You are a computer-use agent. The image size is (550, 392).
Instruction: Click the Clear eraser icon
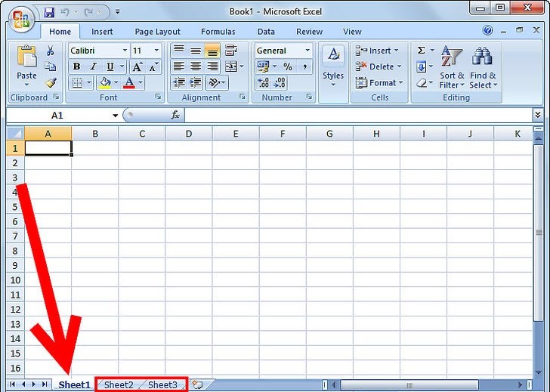(422, 83)
